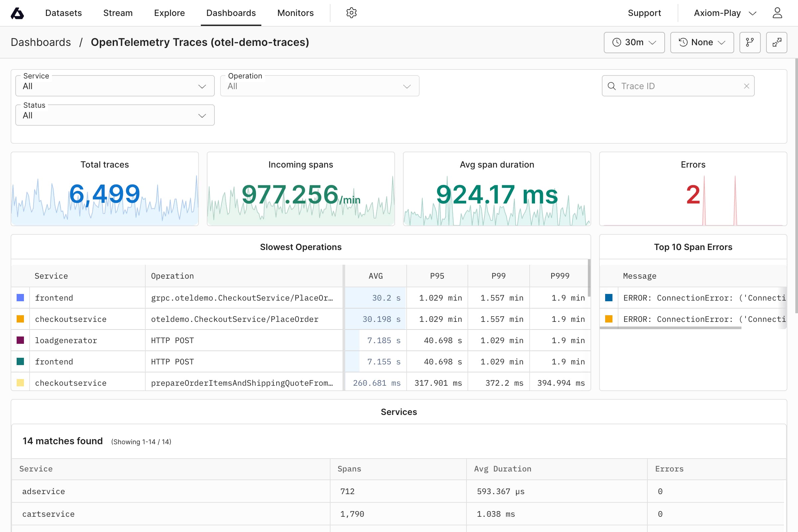This screenshot has height=532, width=798.
Task: Expand the Operation filter dropdown
Action: pos(319,86)
